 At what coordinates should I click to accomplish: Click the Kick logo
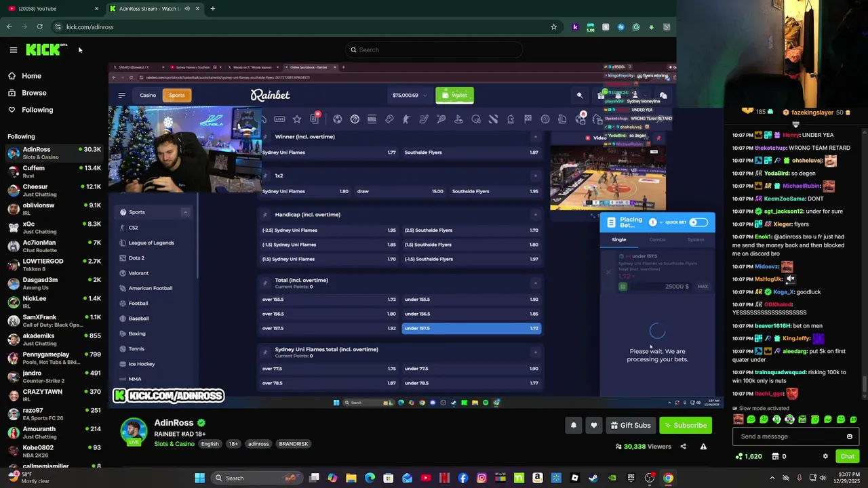pos(46,49)
